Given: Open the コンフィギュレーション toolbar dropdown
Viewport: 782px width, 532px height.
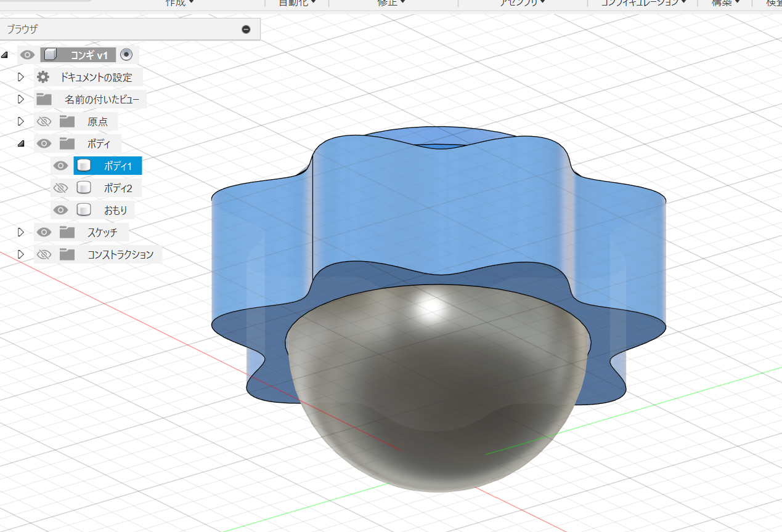Looking at the screenshot, I should click(644, 2).
